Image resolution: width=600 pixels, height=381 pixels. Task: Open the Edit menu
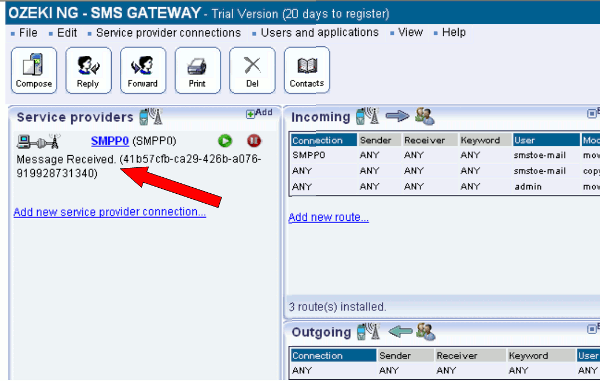[67, 33]
